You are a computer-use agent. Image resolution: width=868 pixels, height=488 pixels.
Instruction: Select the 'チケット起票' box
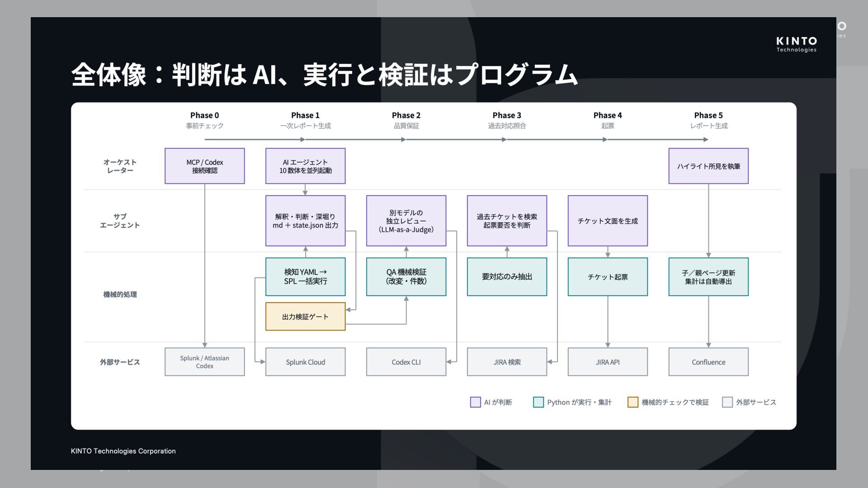pyautogui.click(x=608, y=277)
